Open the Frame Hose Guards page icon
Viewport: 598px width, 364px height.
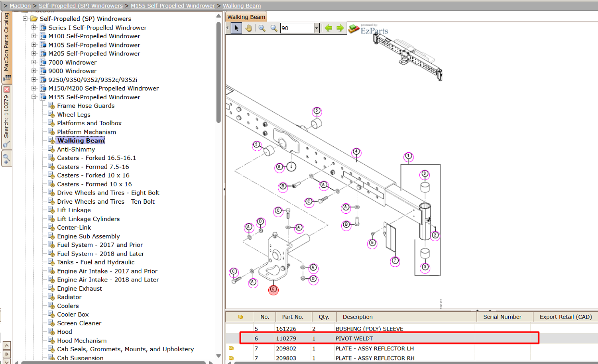51,106
